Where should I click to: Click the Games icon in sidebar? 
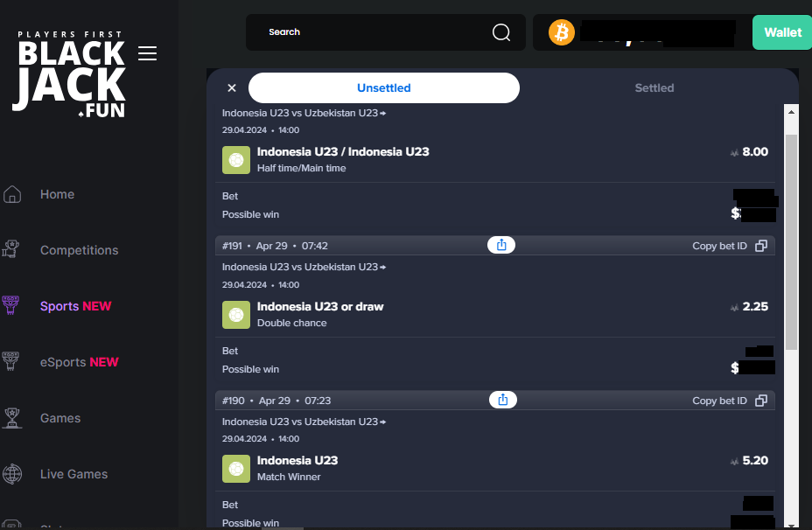pyautogui.click(x=12, y=418)
